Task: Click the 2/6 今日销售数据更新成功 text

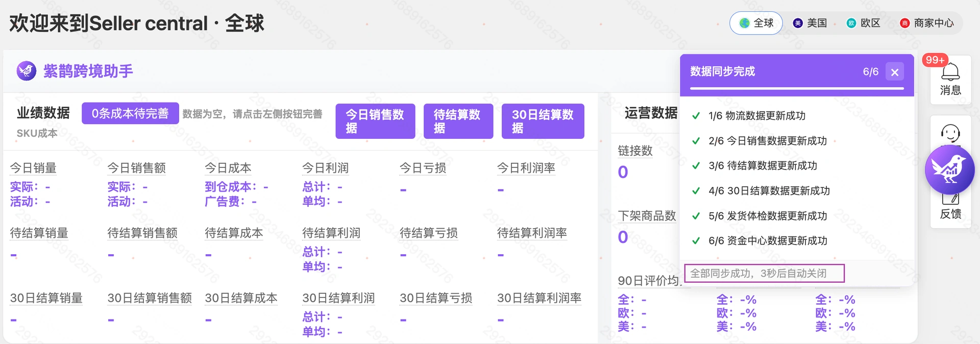Action: click(768, 141)
